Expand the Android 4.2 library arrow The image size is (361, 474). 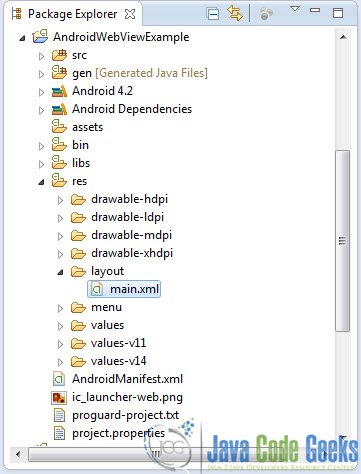pyautogui.click(x=41, y=92)
